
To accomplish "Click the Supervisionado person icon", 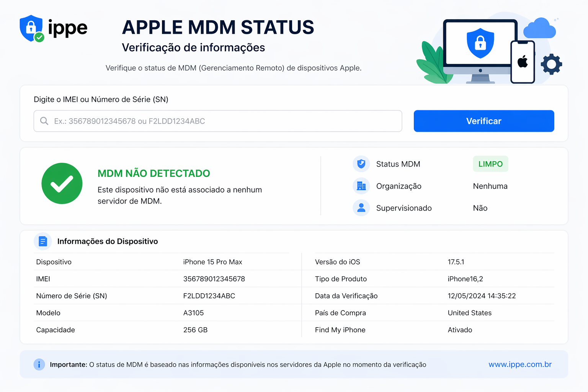I will [361, 208].
